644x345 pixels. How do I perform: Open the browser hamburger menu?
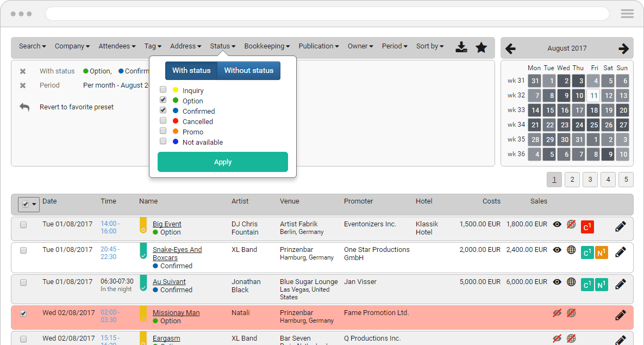pos(627,14)
